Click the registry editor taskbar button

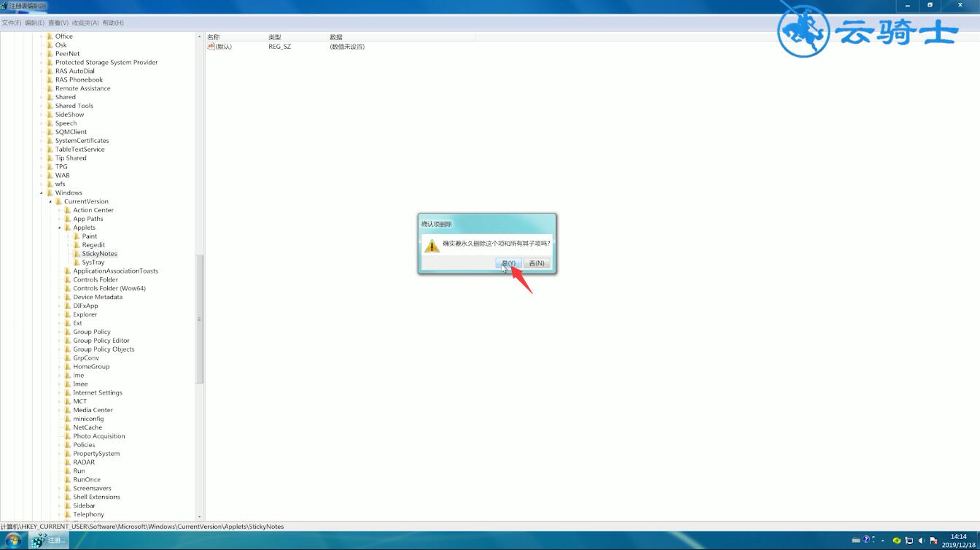tap(49, 541)
